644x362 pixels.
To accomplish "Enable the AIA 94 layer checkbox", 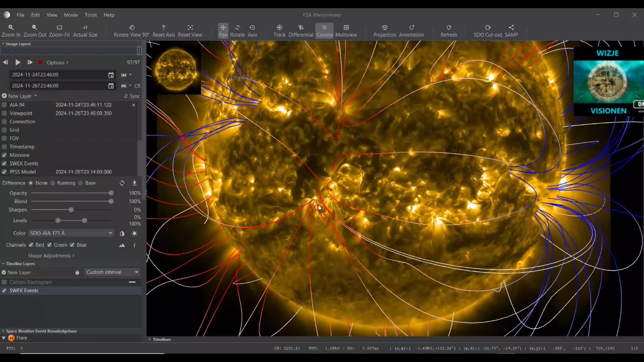I will pos(5,105).
